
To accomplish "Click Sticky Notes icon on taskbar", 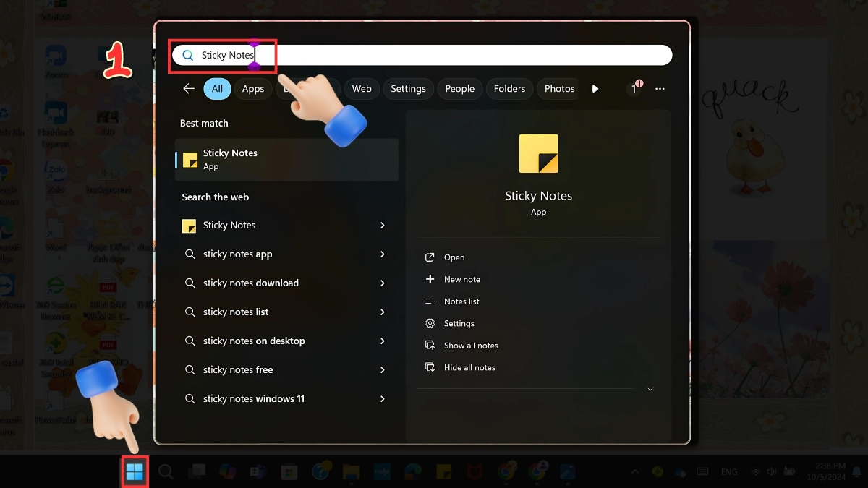I will tap(443, 472).
